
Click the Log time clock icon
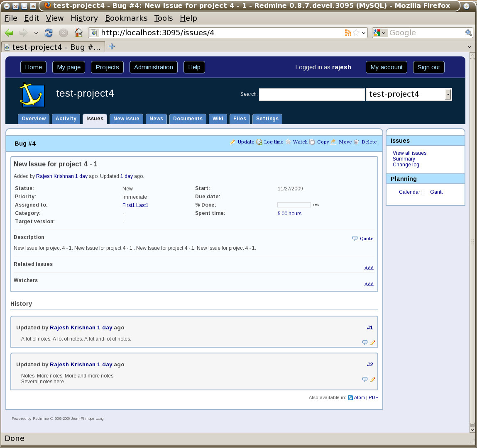coord(259,142)
